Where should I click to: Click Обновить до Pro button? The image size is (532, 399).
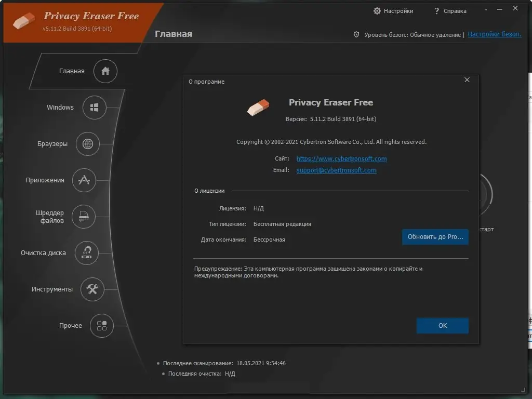(435, 237)
